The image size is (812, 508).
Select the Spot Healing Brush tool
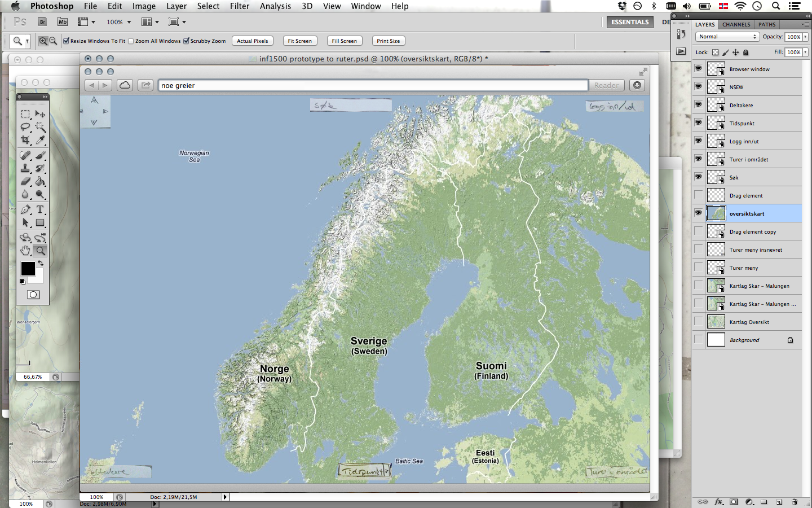25,155
